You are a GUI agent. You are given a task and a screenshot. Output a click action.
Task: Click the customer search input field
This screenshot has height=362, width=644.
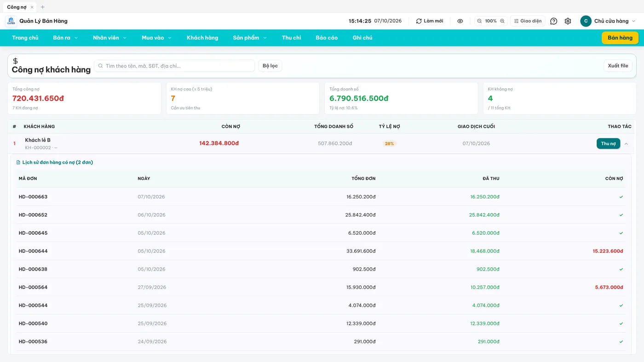click(174, 66)
